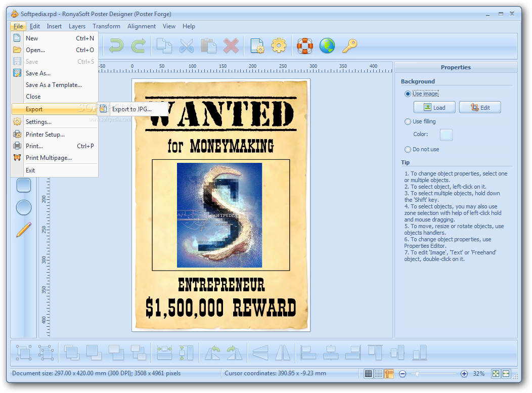Open the page setup document icon
The height and width of the screenshot is (393, 532).
pos(257,46)
